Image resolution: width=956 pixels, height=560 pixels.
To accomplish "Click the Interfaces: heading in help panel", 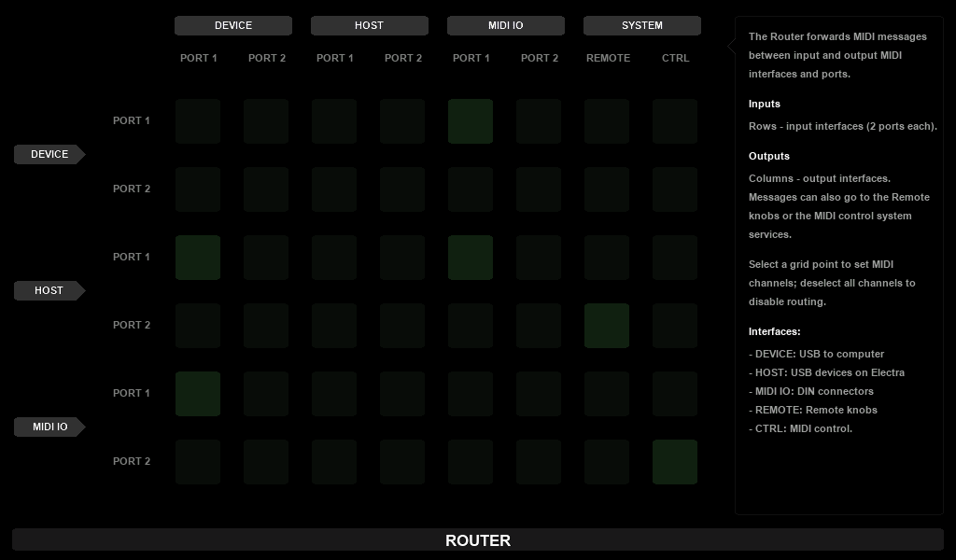I will click(x=775, y=332).
